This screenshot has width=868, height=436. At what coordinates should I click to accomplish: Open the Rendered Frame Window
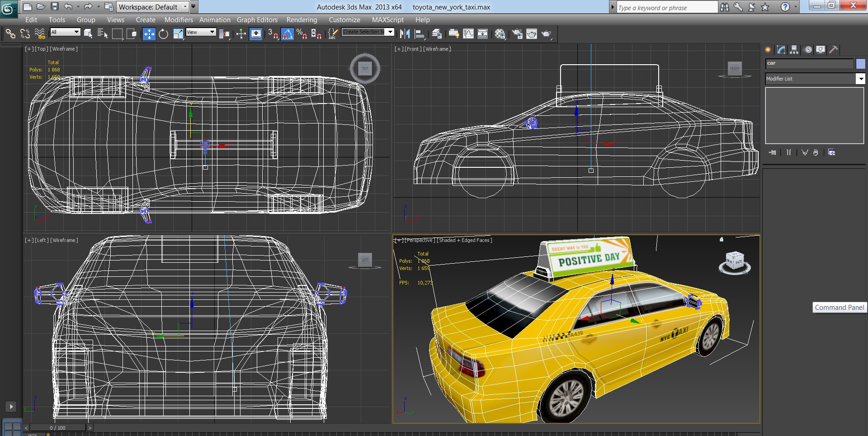click(532, 34)
